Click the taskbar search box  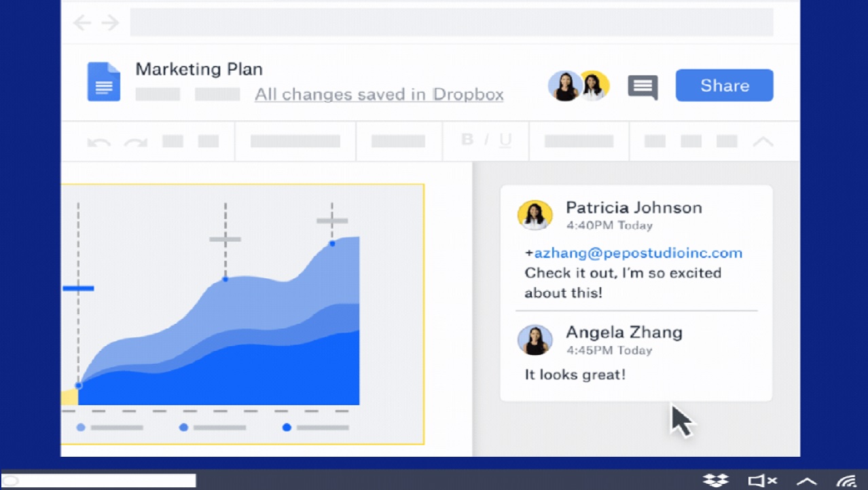coord(99,480)
